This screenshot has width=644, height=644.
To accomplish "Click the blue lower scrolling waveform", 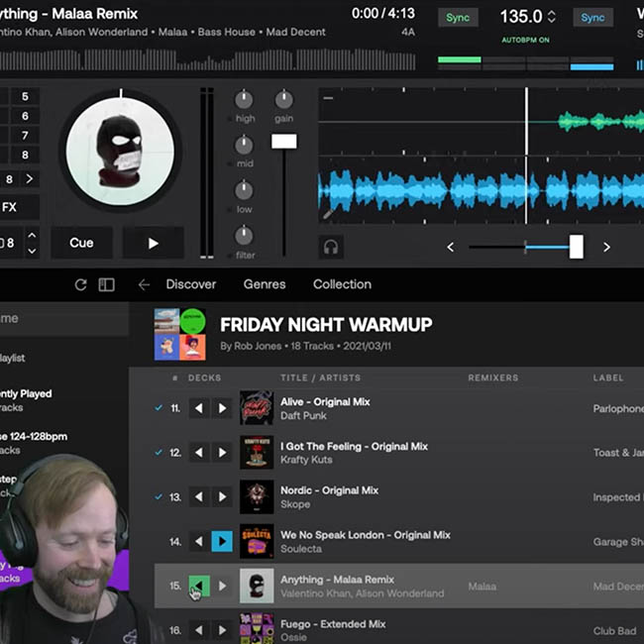I will 481,190.
